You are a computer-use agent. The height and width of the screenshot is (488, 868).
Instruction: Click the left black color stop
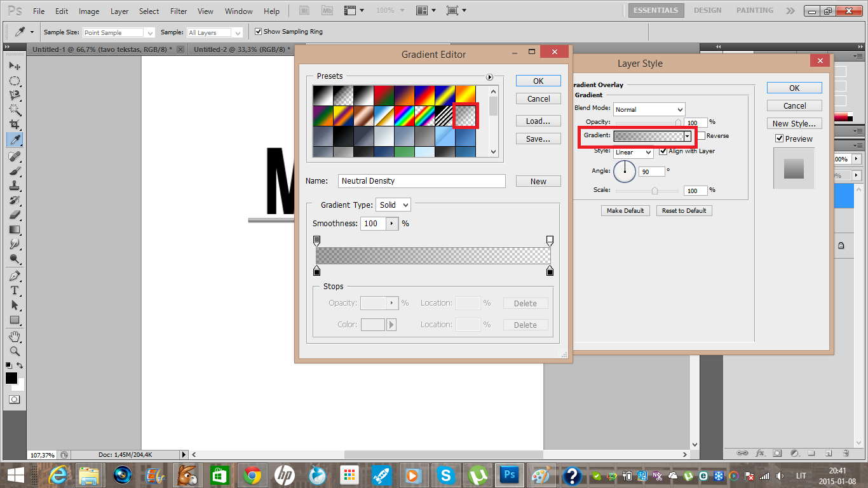tap(317, 271)
